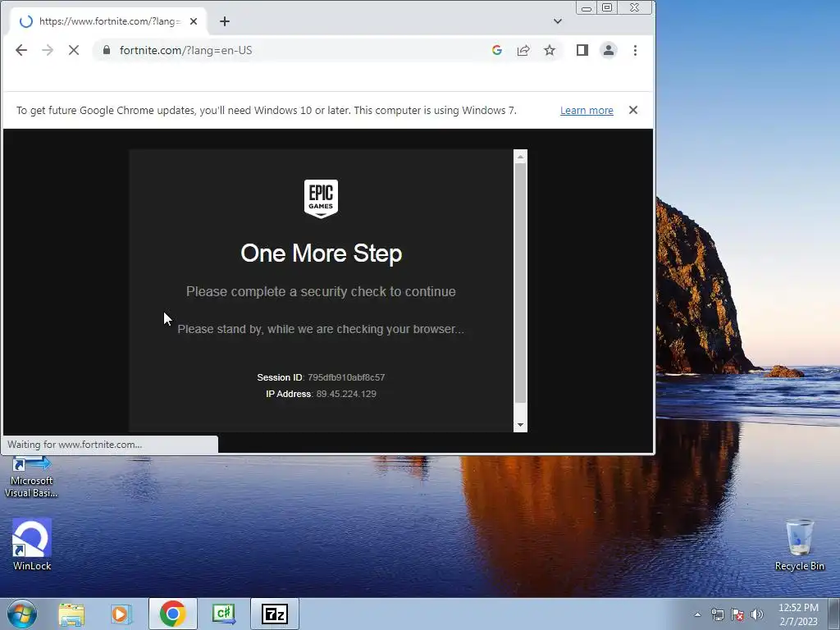840x630 pixels.
Task: View site info via the lock icon
Action: (x=107, y=50)
